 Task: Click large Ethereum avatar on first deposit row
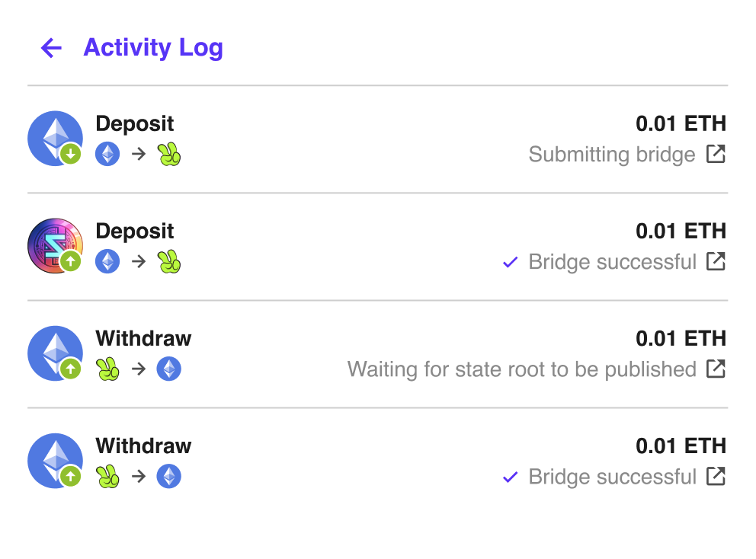pos(55,139)
